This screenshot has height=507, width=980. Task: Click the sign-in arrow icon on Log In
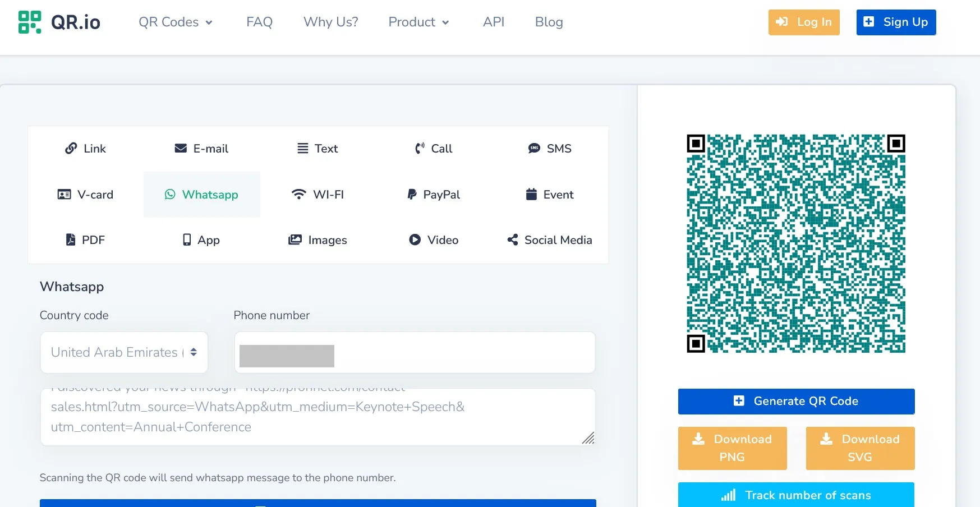pyautogui.click(x=782, y=22)
